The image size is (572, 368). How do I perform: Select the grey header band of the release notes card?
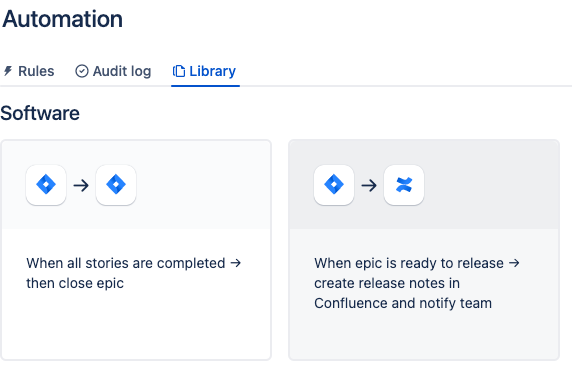[424, 185]
